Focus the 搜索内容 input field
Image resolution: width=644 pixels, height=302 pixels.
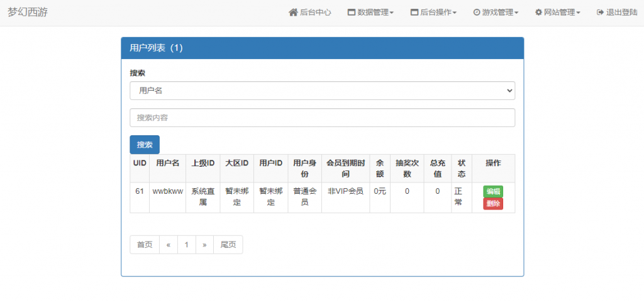coord(323,118)
